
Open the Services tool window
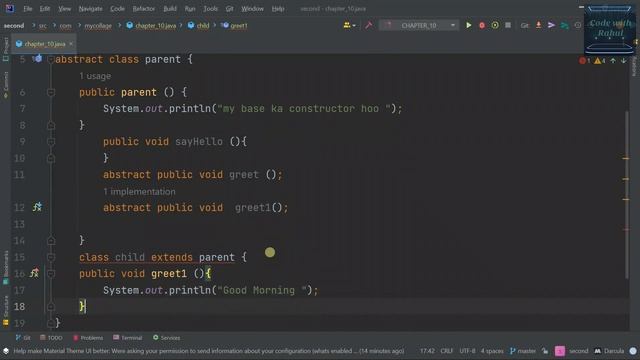point(166,338)
